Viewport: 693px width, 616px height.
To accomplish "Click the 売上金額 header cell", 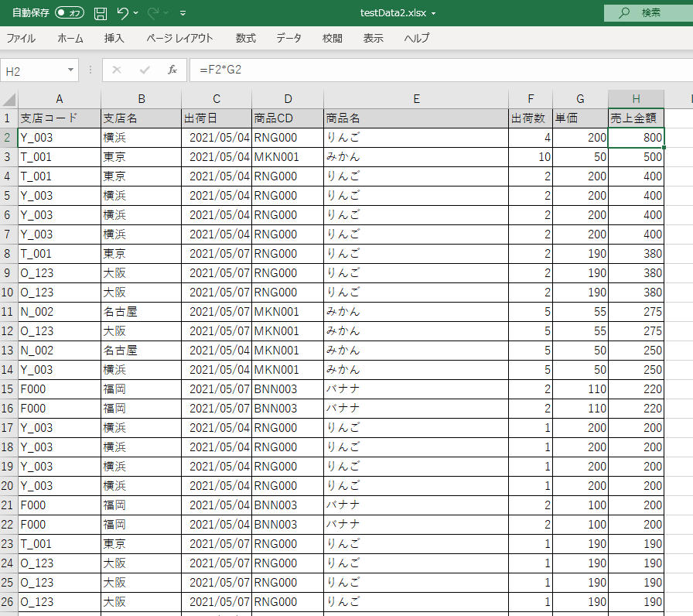I will coord(636,118).
